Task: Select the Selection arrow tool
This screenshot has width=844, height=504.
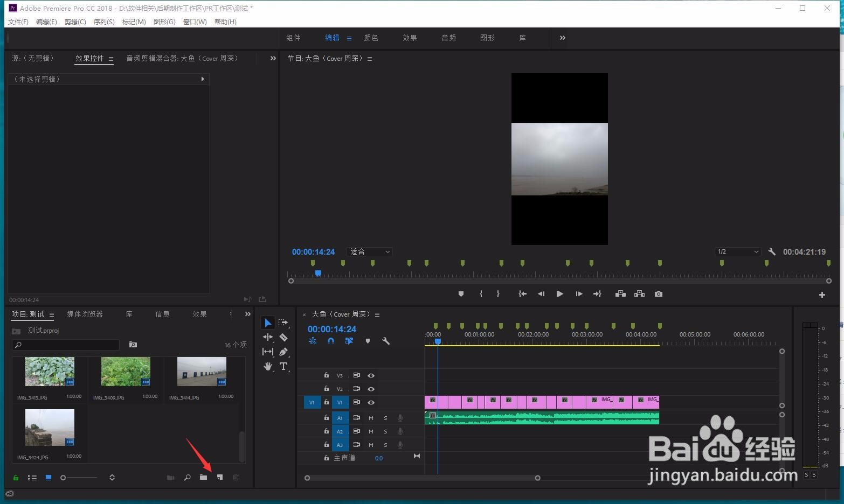Action: tap(268, 323)
